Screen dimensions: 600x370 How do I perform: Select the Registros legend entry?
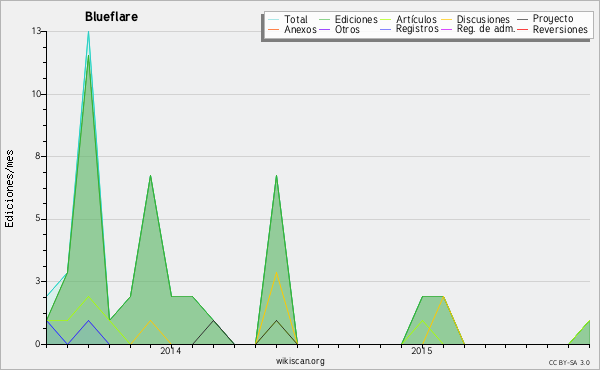click(417, 29)
